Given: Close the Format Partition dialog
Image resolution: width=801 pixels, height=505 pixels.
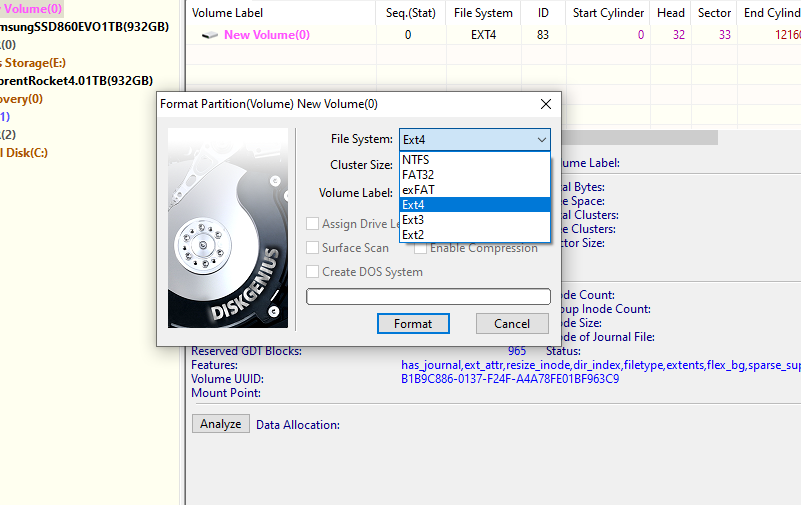Looking at the screenshot, I should [x=546, y=104].
